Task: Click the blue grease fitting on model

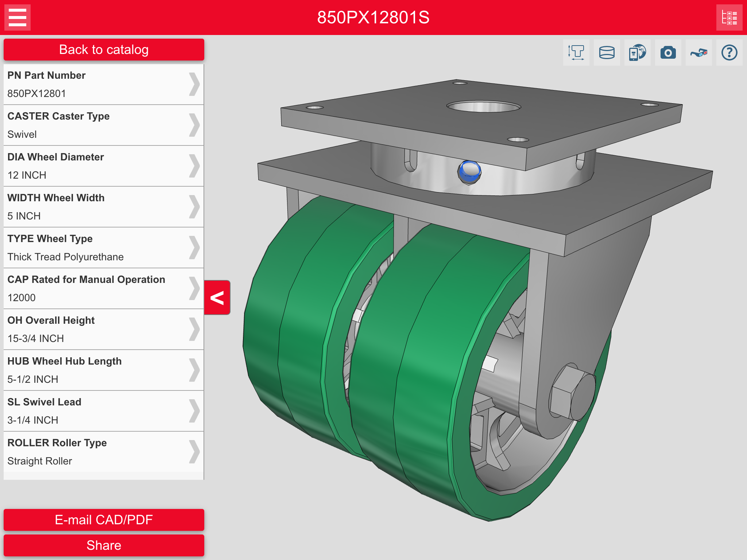Action: pos(469,172)
